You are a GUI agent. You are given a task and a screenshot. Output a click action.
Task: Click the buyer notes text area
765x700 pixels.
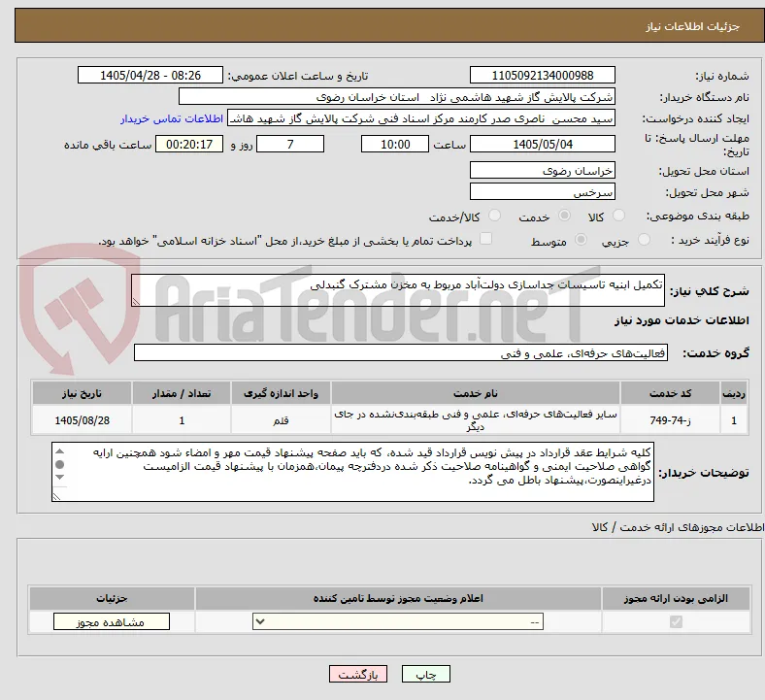tap(352, 472)
